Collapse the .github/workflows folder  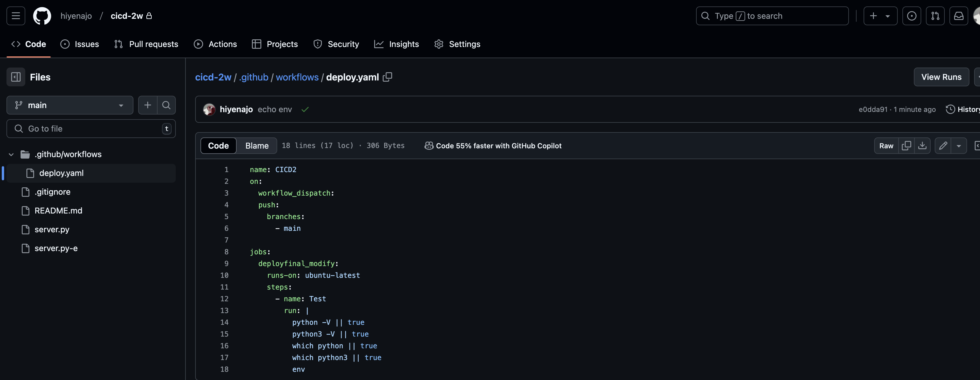tap(11, 154)
